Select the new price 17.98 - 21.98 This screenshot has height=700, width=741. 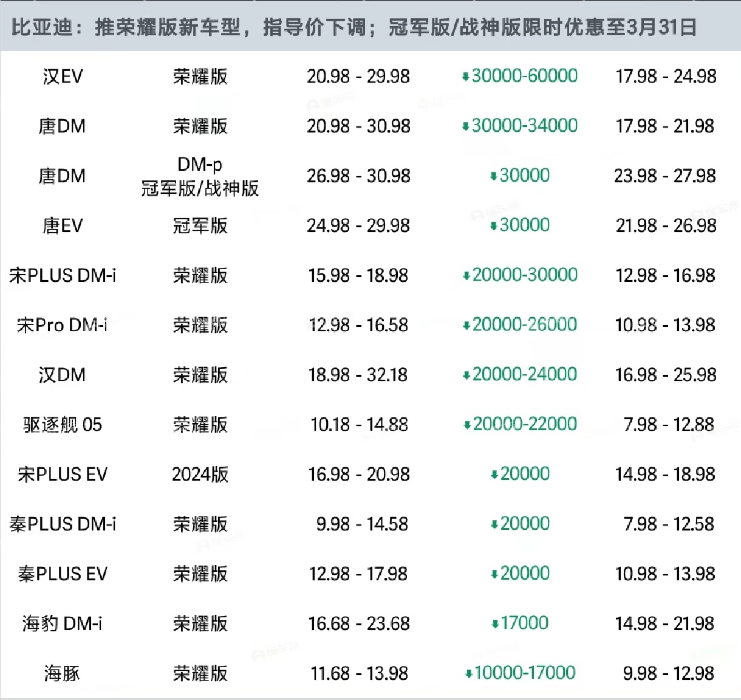[665, 126]
